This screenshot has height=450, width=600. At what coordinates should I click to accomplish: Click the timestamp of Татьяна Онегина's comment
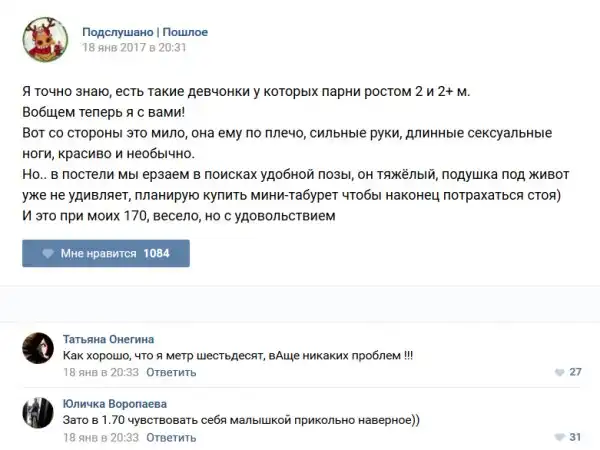click(x=100, y=372)
